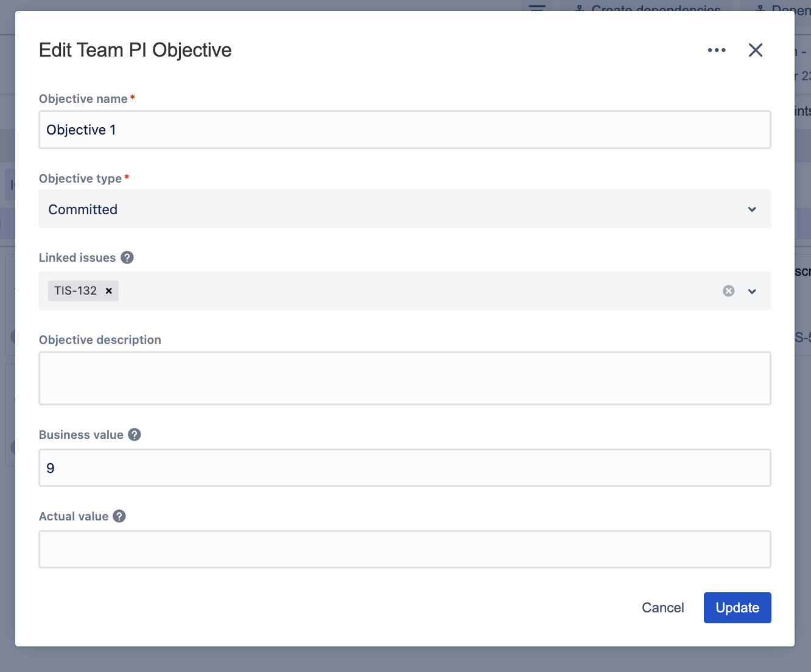Screen dimensions: 811x672
Task: Open the Committed objective type selector
Action: tap(390, 209)
